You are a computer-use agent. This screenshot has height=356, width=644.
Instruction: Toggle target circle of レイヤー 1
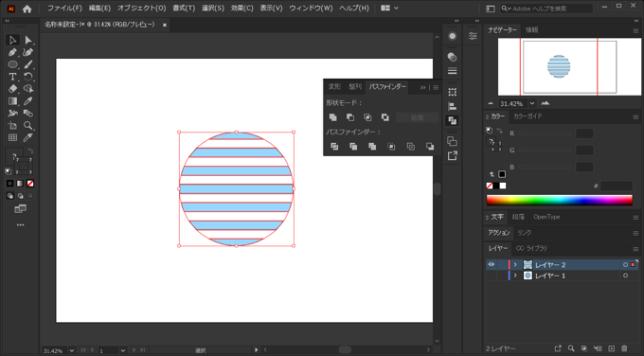pos(625,276)
